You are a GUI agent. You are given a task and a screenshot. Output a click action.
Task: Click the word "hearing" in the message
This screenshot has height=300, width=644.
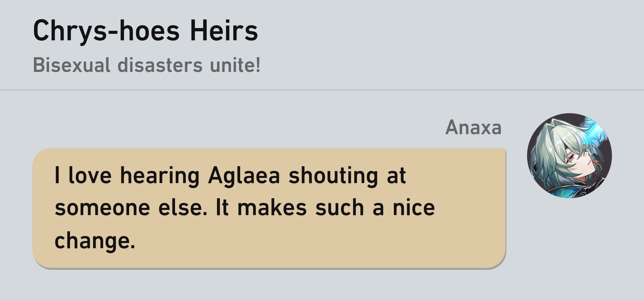[x=160, y=176]
